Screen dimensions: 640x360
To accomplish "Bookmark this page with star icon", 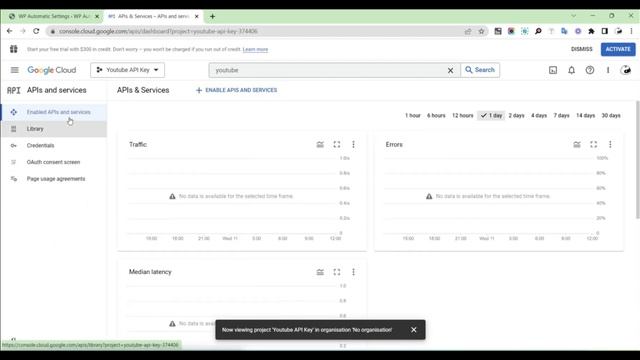I will coord(481,31).
